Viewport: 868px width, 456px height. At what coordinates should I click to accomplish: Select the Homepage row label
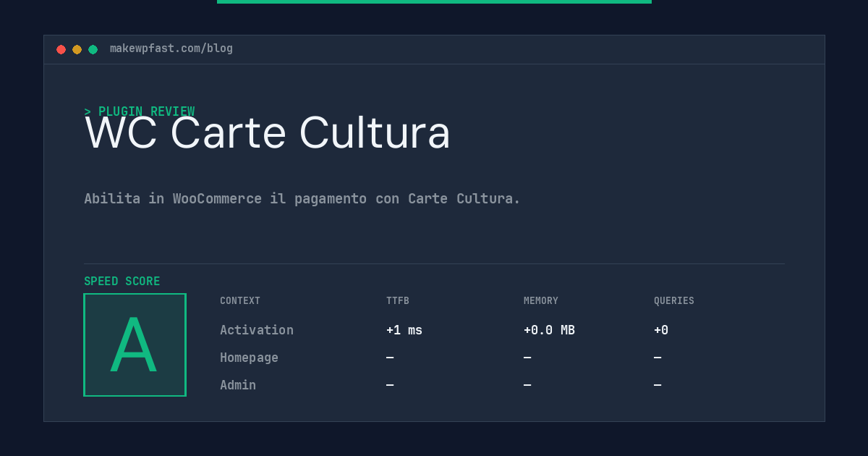coord(249,358)
